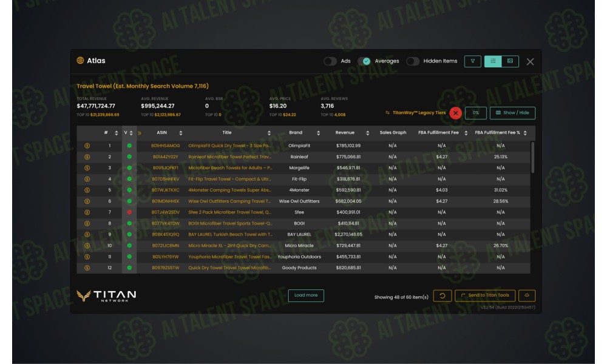Click the Load more button
Viewport: 607px width, 364px height.
click(306, 295)
